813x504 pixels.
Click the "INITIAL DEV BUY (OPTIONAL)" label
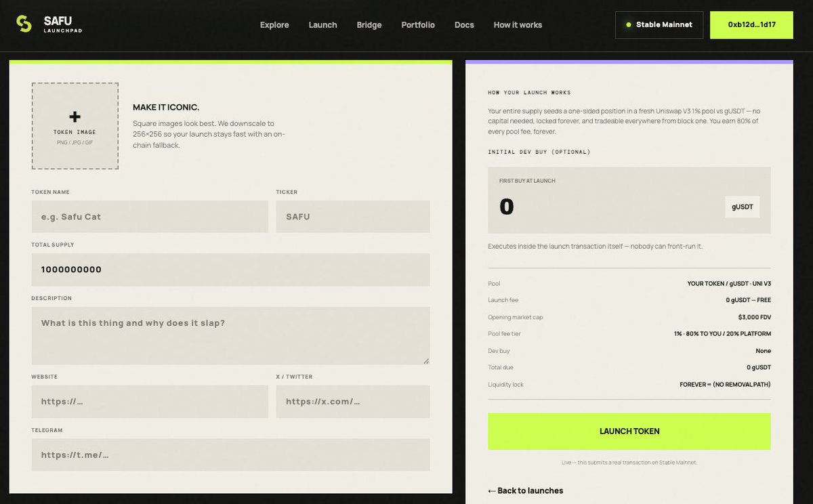pyautogui.click(x=539, y=152)
